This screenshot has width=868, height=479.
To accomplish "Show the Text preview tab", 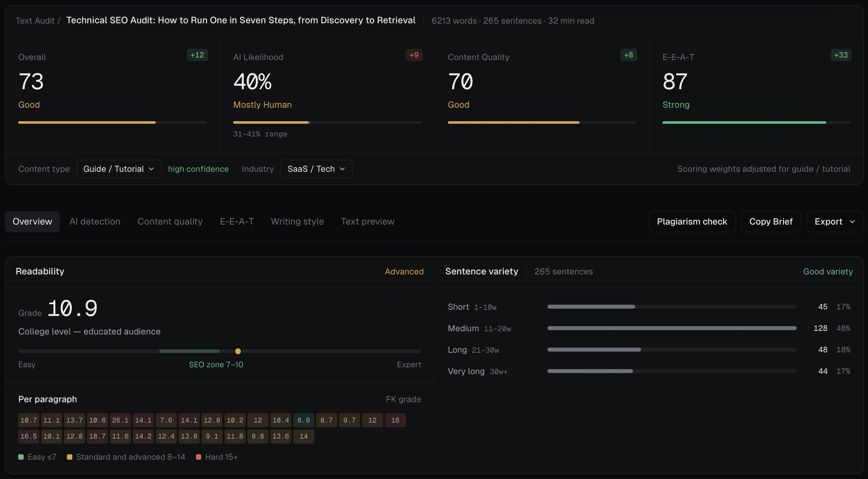I will point(368,222).
